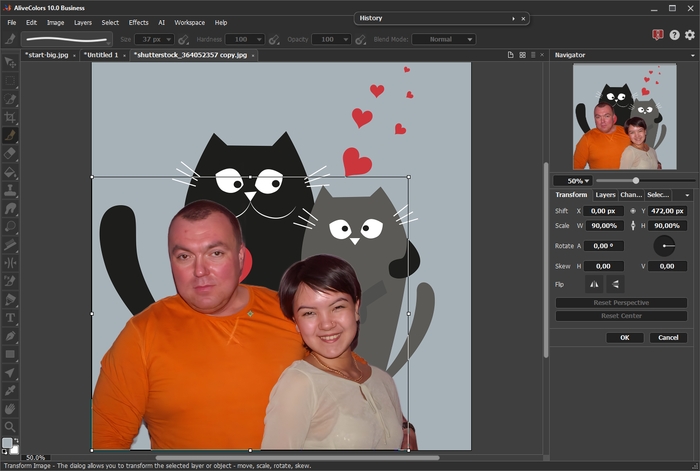Select the Quick Selection tool
Viewport: 700px width, 471px height.
pos(10,99)
